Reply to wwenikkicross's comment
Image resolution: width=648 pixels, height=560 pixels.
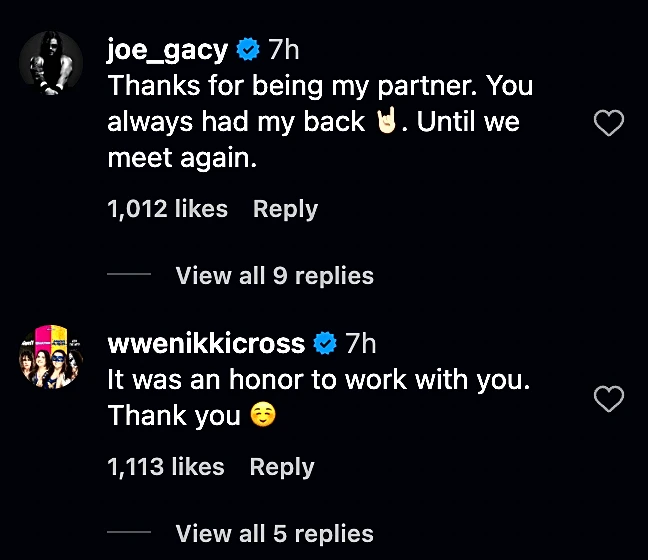(x=282, y=467)
